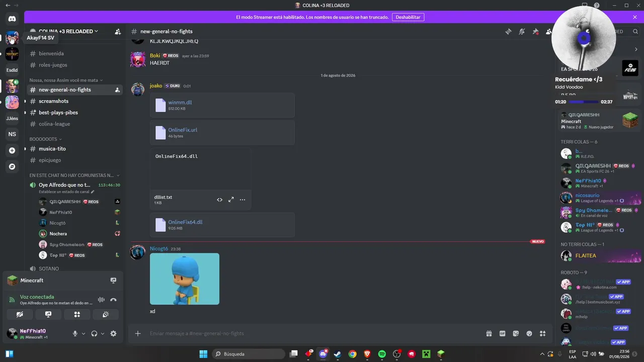Toggle microphone mute
The image size is (644, 362).
[75, 333]
